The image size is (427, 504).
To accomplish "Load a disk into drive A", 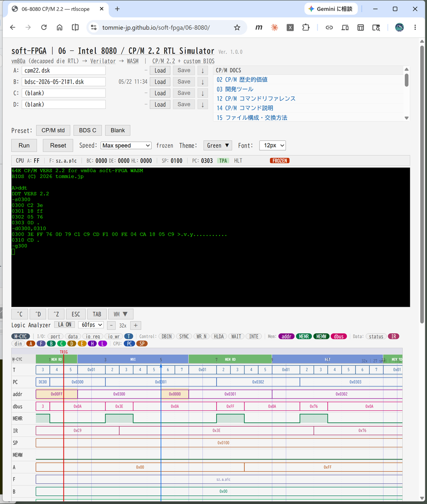I will (x=160, y=71).
